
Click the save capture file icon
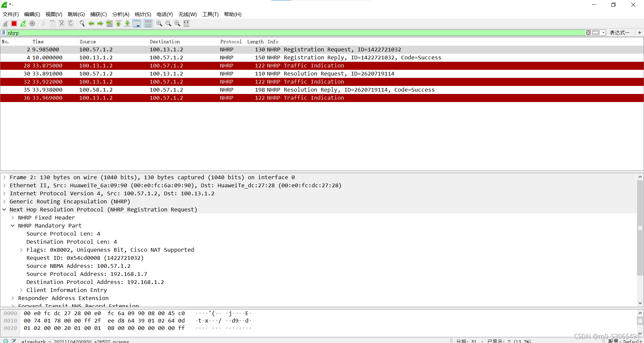tap(53, 23)
